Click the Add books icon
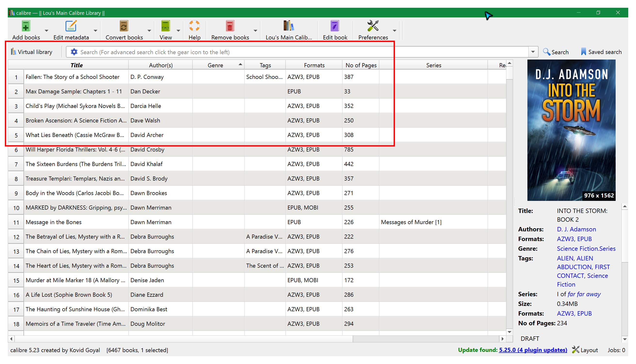Image resolution: width=636 pixels, height=364 pixels. [x=26, y=26]
